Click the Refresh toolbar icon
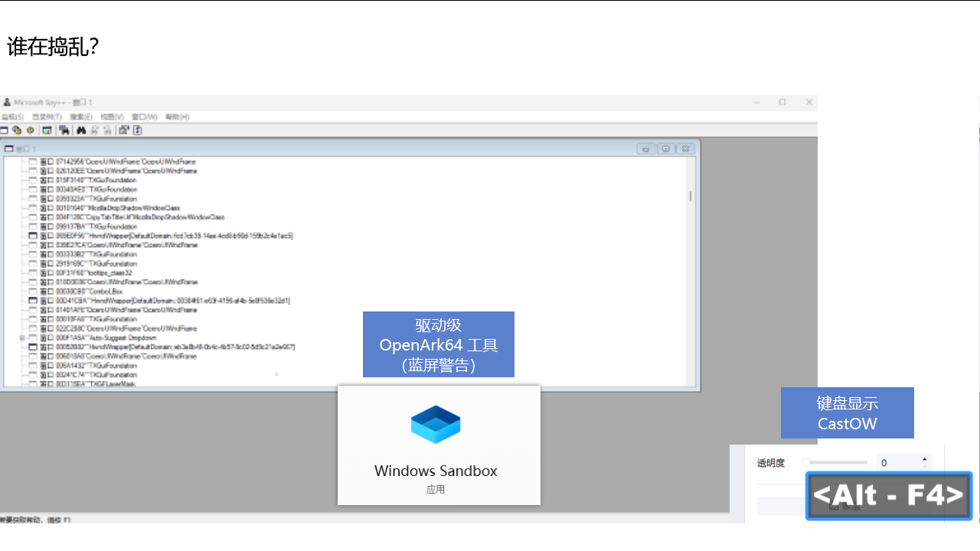The height and width of the screenshot is (551, 980). 138,130
